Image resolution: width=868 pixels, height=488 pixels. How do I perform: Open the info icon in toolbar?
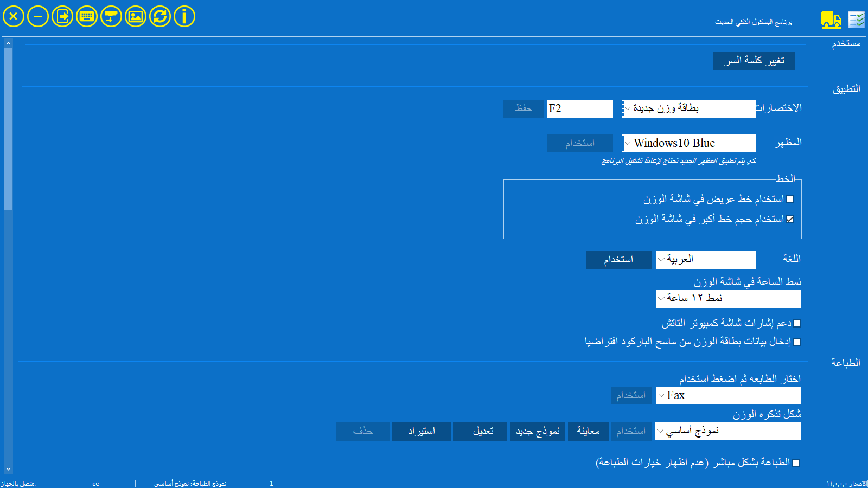(184, 16)
